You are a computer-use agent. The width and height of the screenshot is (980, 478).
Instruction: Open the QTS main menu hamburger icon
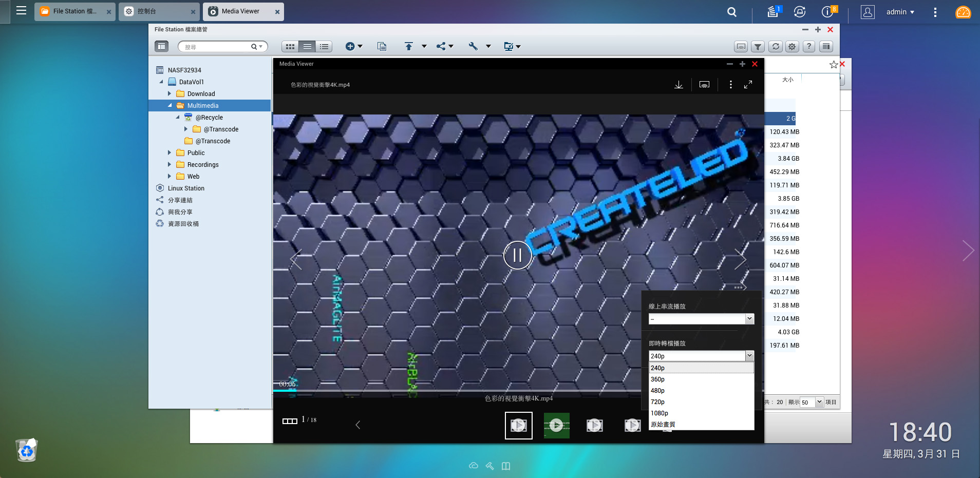(21, 11)
